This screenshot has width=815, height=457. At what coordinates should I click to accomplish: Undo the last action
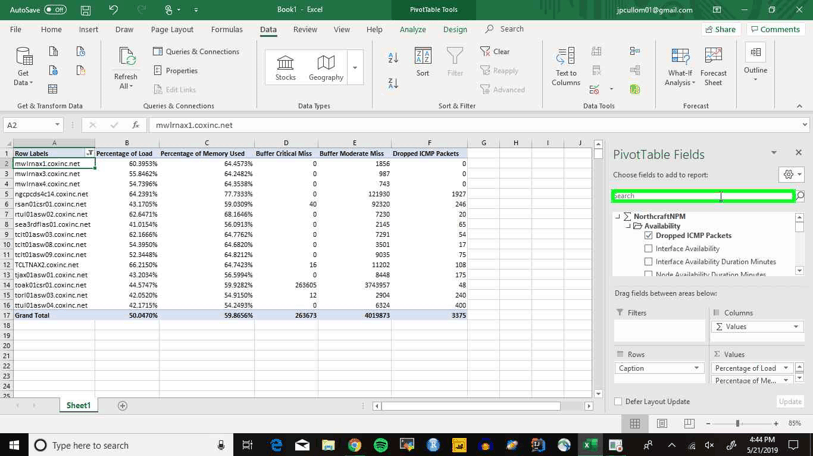click(x=113, y=10)
